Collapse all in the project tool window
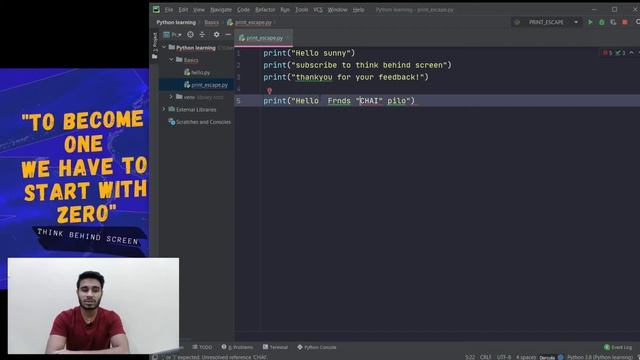 tap(202, 35)
